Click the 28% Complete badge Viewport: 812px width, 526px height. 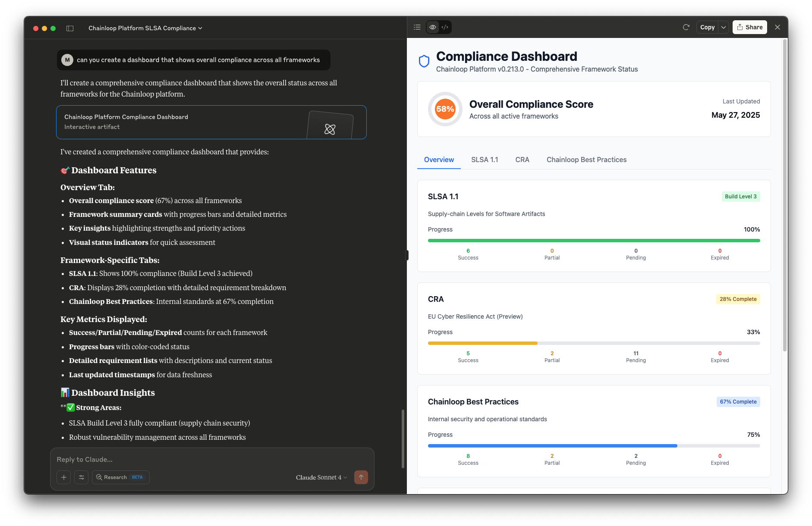738,299
